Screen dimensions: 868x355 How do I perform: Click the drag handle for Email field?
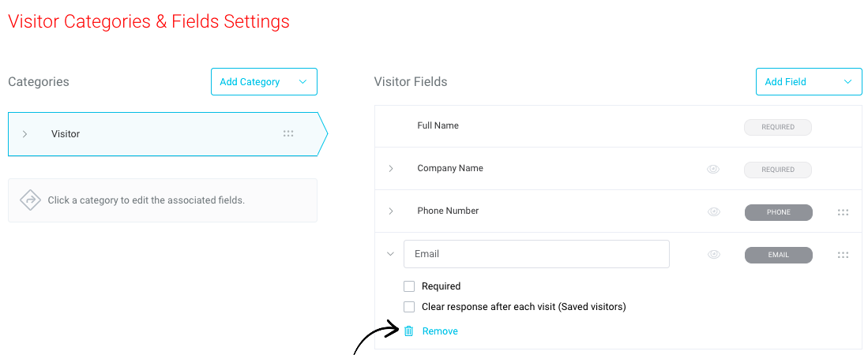point(843,255)
